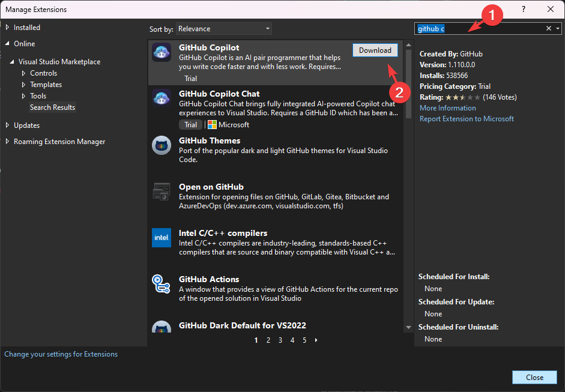Download the GitHub Copilot extension
The image size is (565, 392).
point(375,50)
